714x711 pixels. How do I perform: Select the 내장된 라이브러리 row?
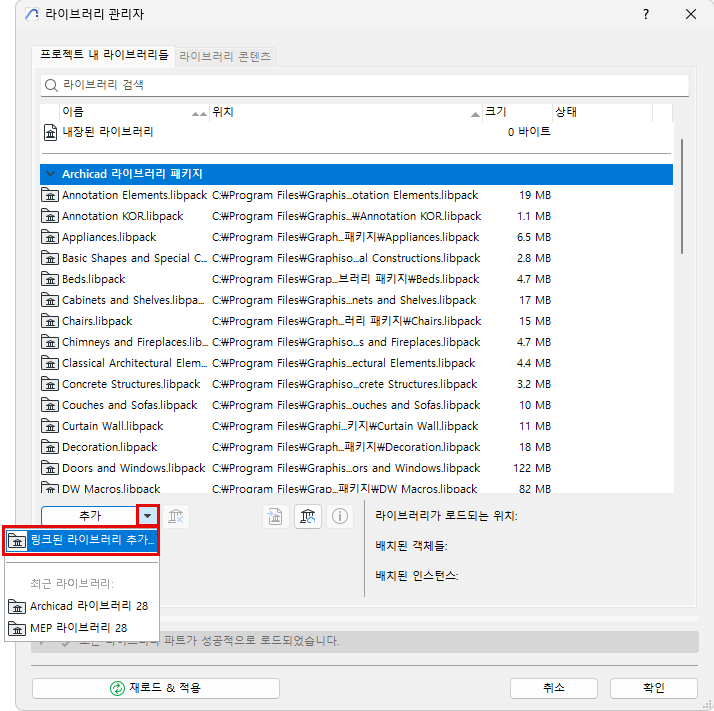pos(357,133)
